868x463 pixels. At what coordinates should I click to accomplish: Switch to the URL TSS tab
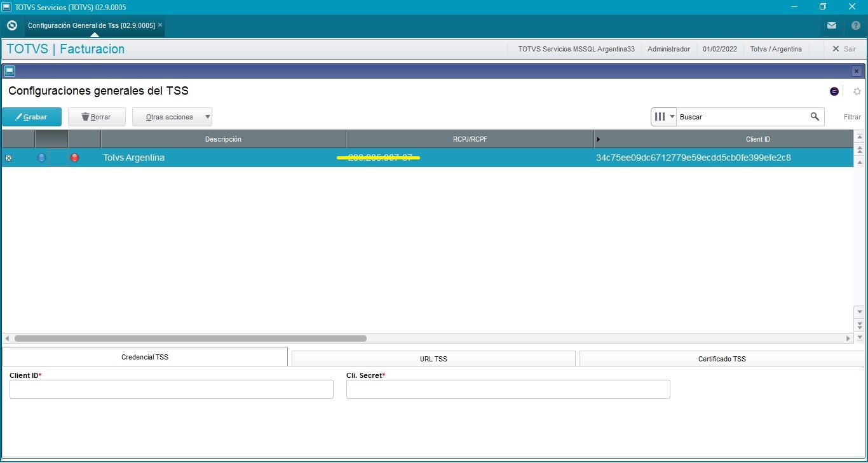[x=433, y=359]
